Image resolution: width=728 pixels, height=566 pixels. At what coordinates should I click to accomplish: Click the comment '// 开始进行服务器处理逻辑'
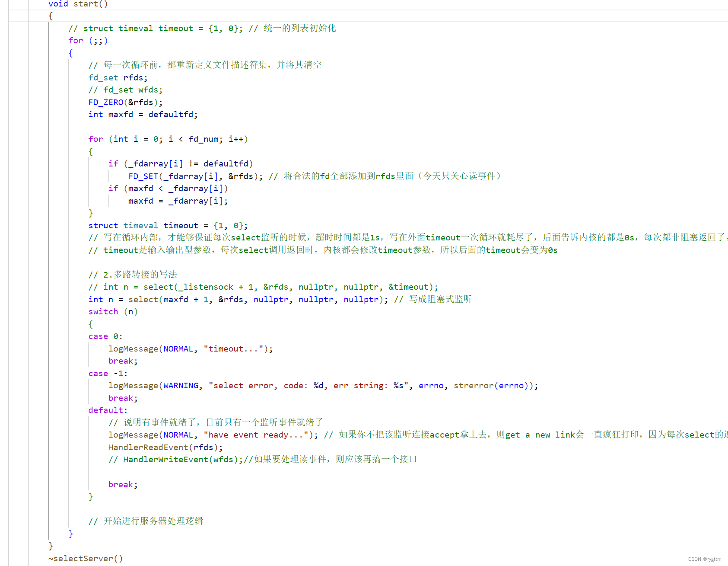(x=146, y=521)
